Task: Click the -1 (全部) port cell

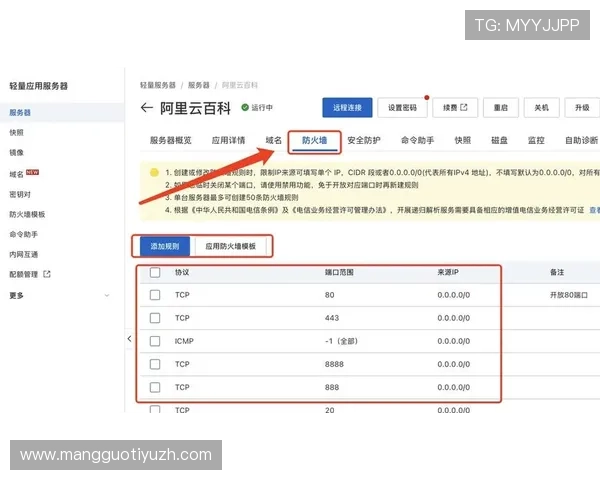Action: click(x=341, y=341)
